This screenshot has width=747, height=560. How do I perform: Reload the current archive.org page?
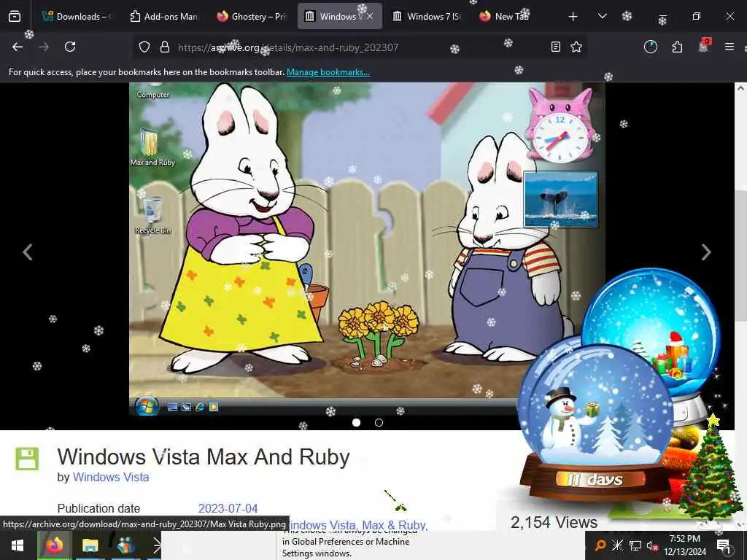tap(70, 47)
